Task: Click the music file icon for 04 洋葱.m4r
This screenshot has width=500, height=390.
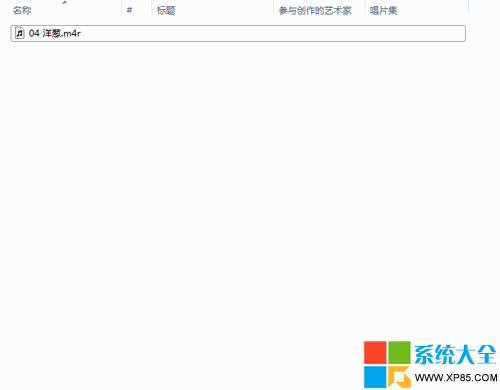Action: [x=20, y=33]
